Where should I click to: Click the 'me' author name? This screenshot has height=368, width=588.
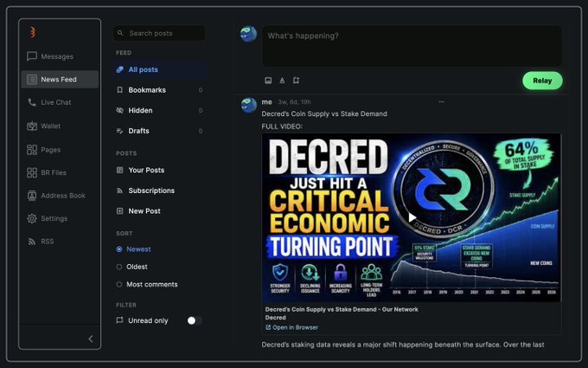(266, 102)
